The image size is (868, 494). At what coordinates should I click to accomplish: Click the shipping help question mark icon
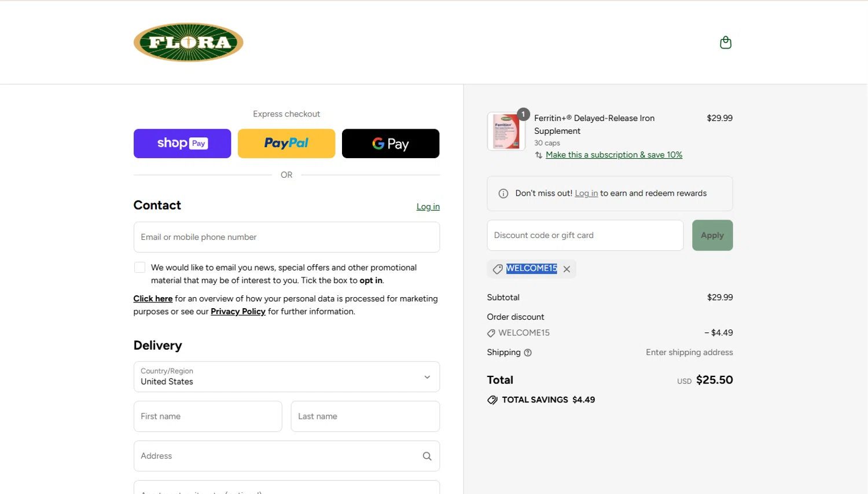coord(528,353)
